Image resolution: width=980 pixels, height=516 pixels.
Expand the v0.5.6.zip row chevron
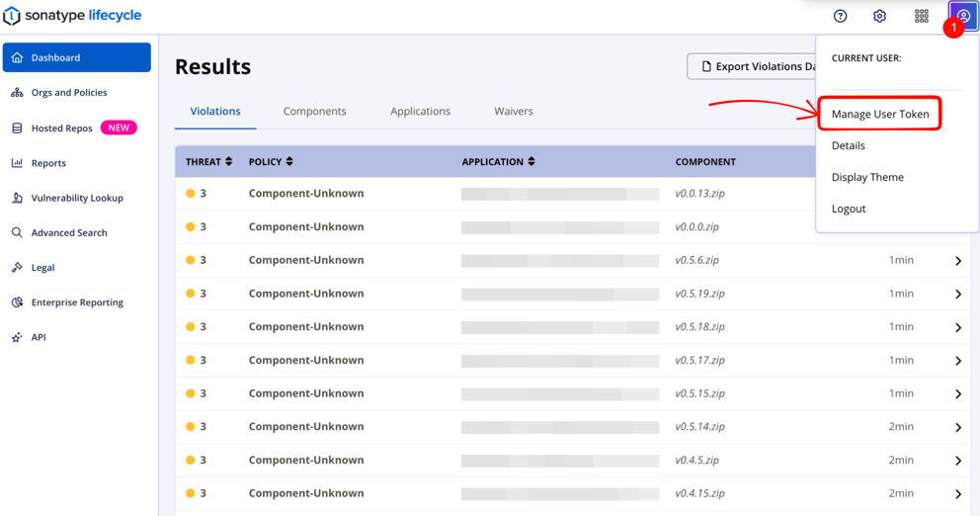tap(958, 261)
